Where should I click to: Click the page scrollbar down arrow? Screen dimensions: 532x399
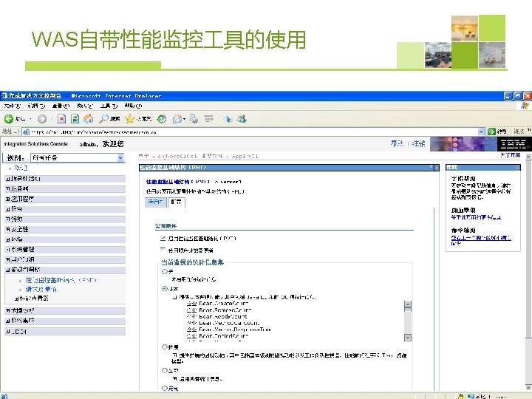(528, 387)
